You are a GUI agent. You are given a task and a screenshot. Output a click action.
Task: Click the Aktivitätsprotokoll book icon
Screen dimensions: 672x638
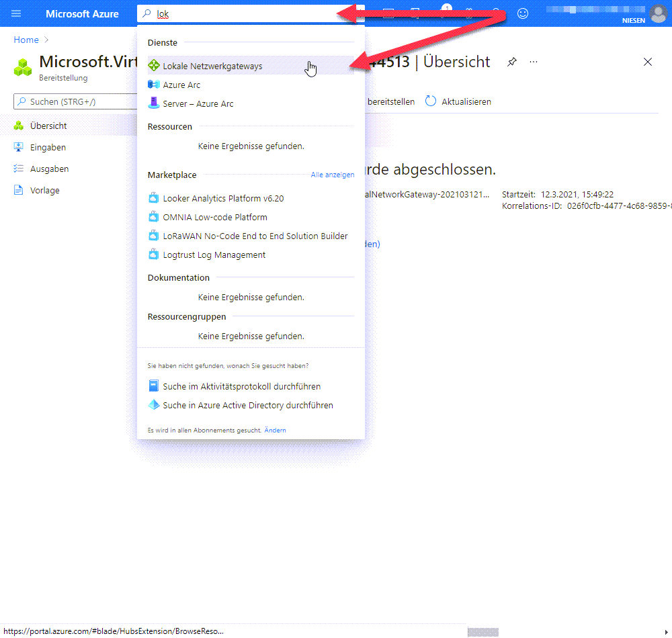[153, 385]
